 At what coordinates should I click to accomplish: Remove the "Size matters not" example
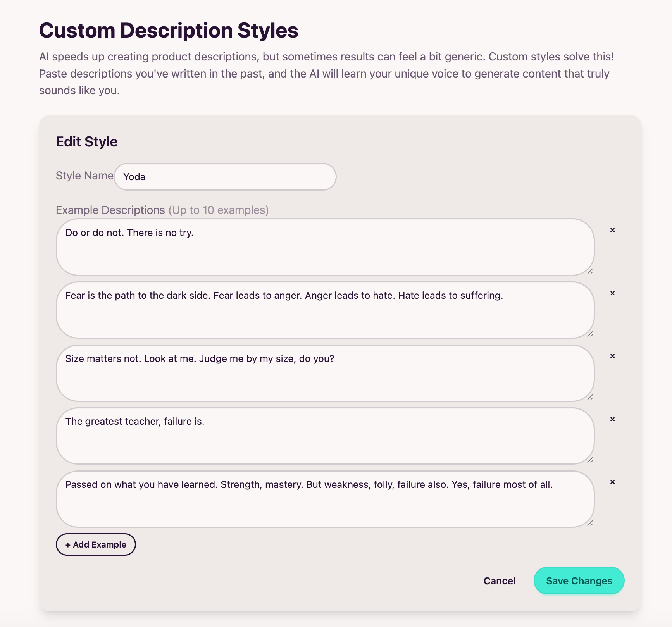(x=613, y=357)
